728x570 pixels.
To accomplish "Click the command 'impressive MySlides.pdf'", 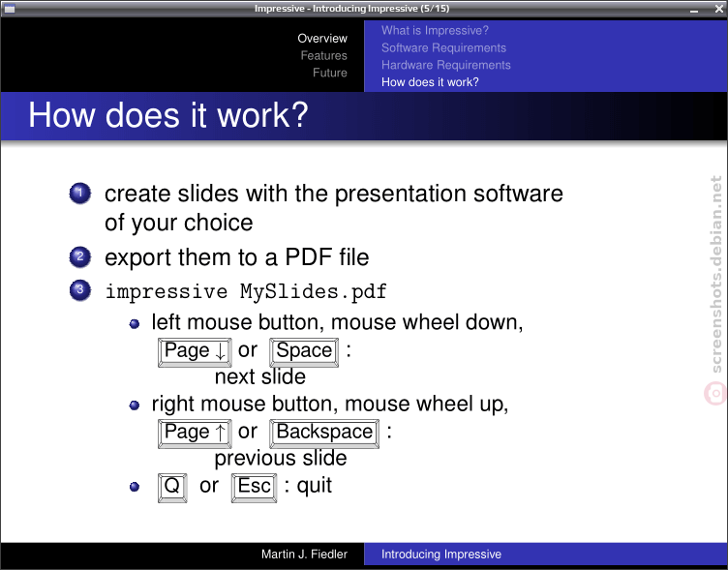I will [246, 292].
